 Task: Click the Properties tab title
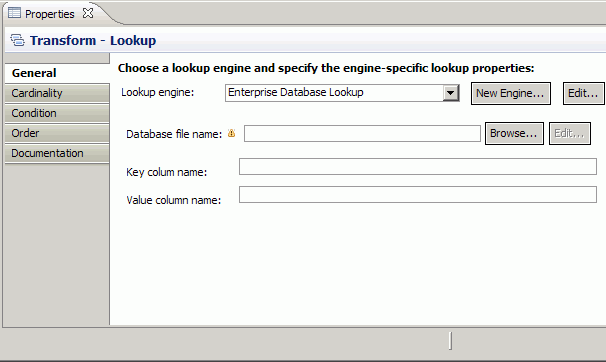click(49, 14)
